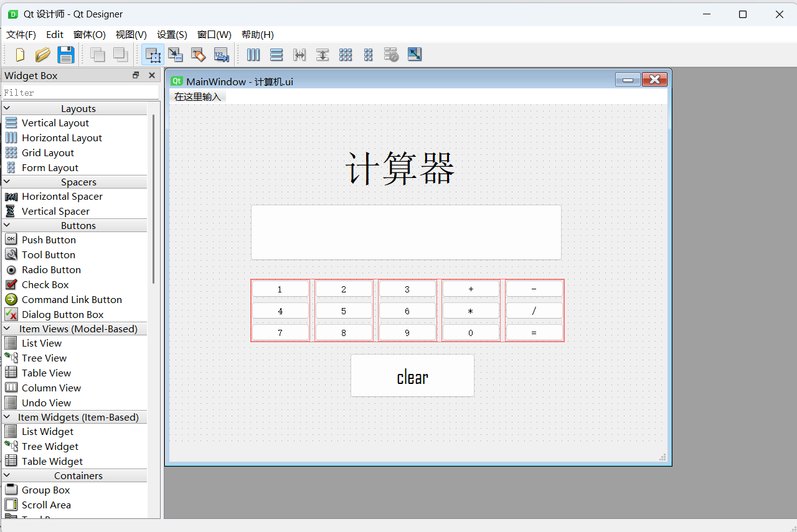Click the Widget Box Filter field
The width and height of the screenshot is (797, 532).
80,93
